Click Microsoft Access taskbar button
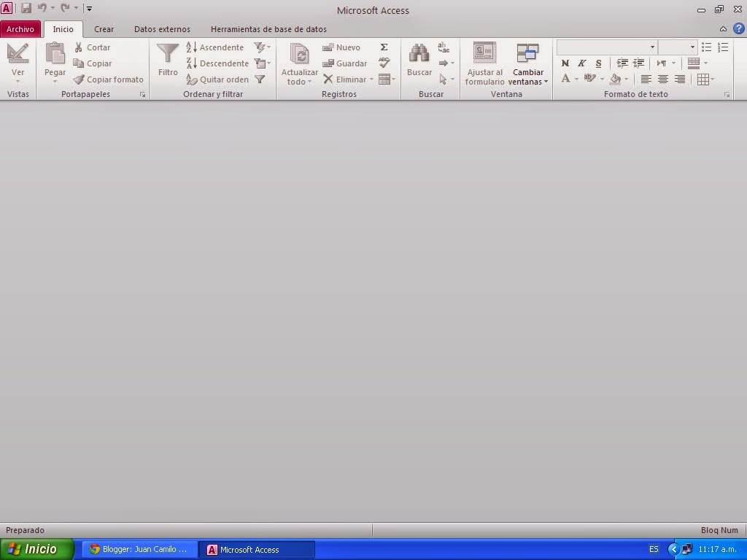747x560 pixels. tap(256, 550)
